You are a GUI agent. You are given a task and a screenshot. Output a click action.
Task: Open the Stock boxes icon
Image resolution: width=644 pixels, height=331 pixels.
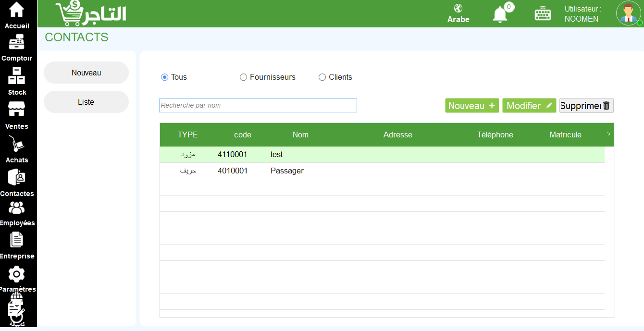(17, 76)
